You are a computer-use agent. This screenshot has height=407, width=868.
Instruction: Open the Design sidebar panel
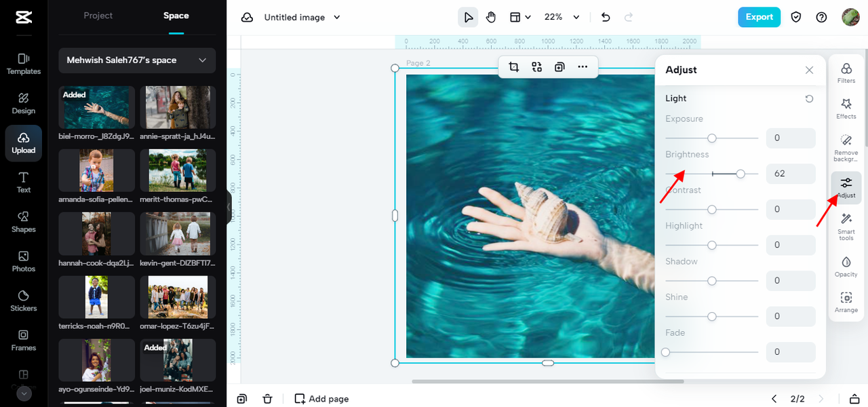pyautogui.click(x=24, y=103)
